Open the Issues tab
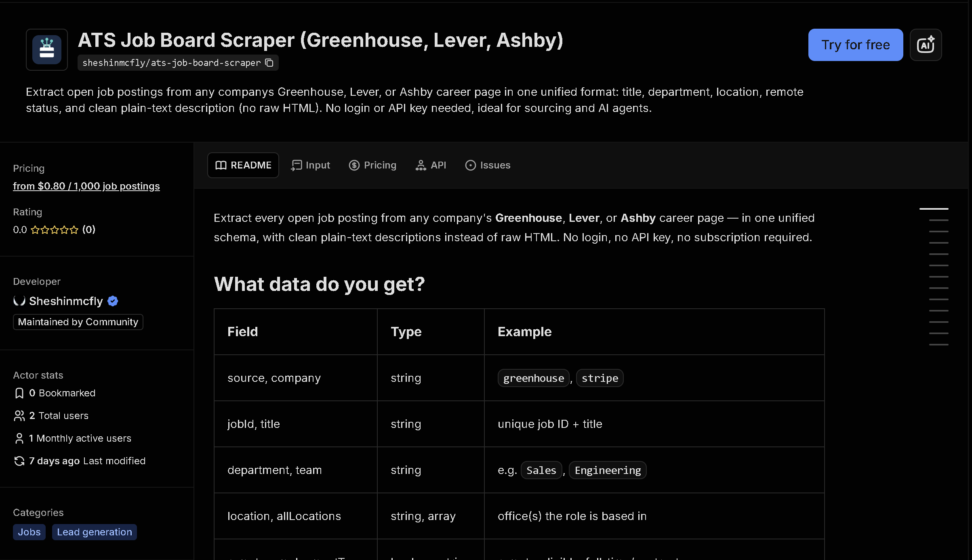Viewport: 972px width, 560px height. 488,165
